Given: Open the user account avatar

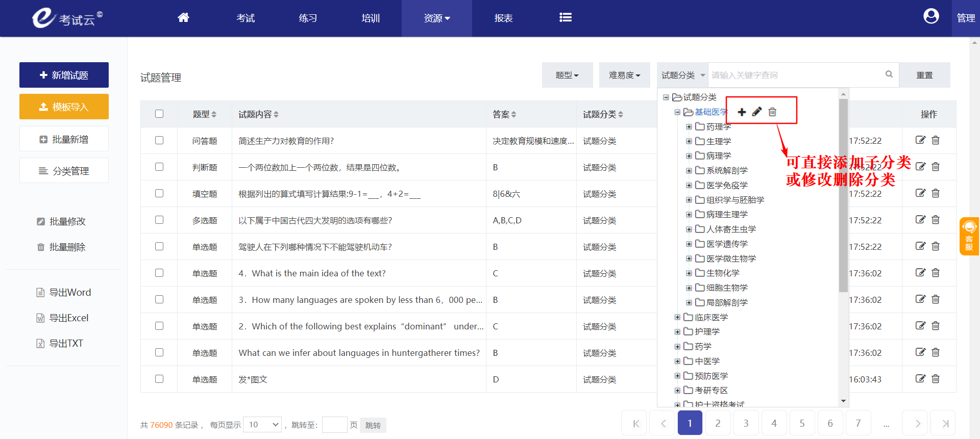Looking at the screenshot, I should 931,17.
